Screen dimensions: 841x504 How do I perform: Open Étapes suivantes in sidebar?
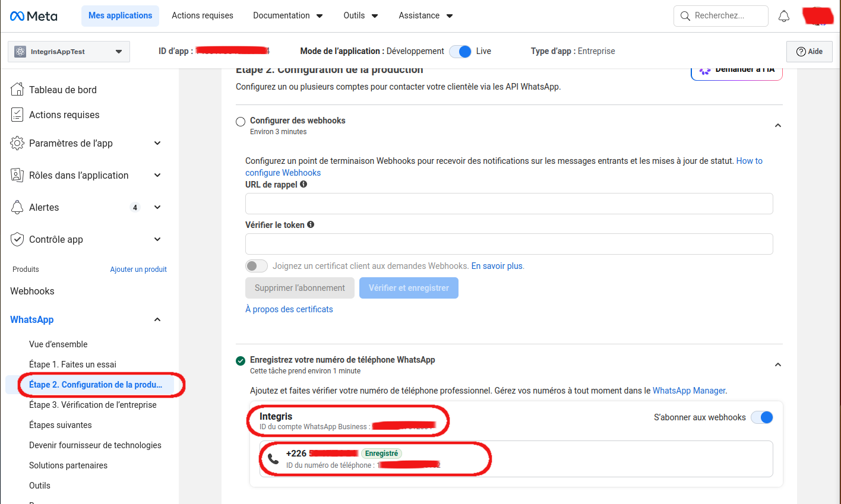pyautogui.click(x=61, y=425)
